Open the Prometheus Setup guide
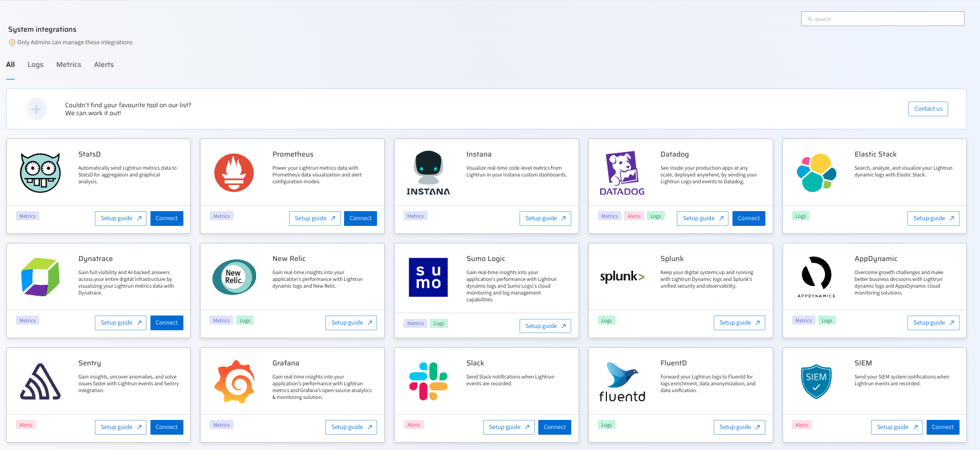The height and width of the screenshot is (450, 980). [315, 218]
